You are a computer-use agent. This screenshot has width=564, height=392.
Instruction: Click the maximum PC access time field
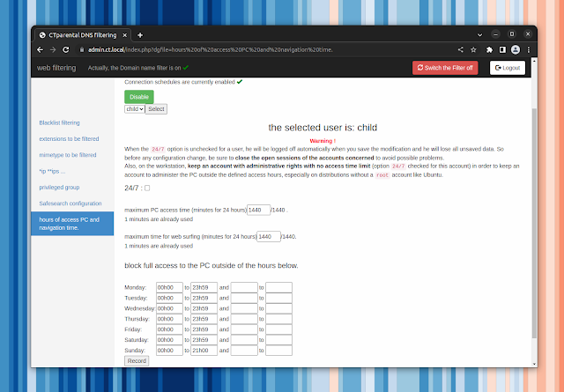coord(258,210)
